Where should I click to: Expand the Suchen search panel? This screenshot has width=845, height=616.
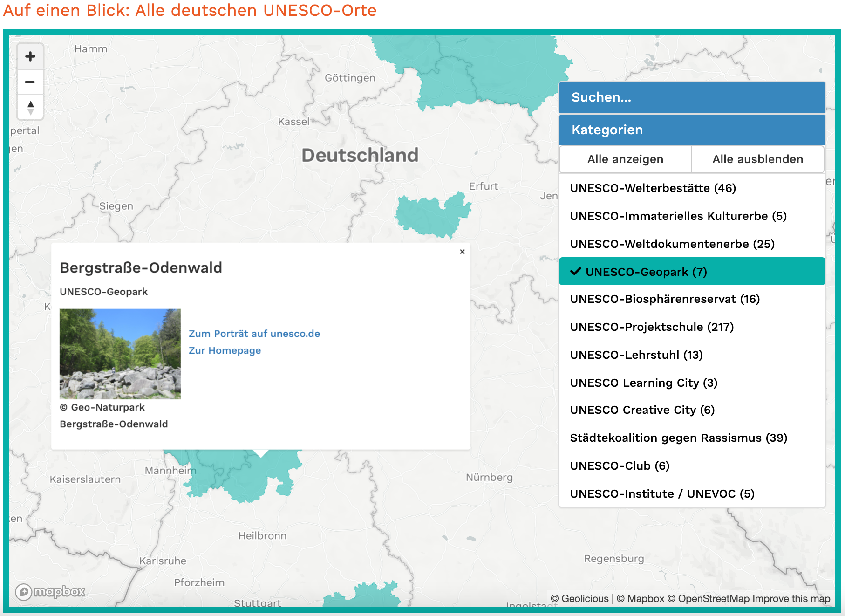(692, 97)
